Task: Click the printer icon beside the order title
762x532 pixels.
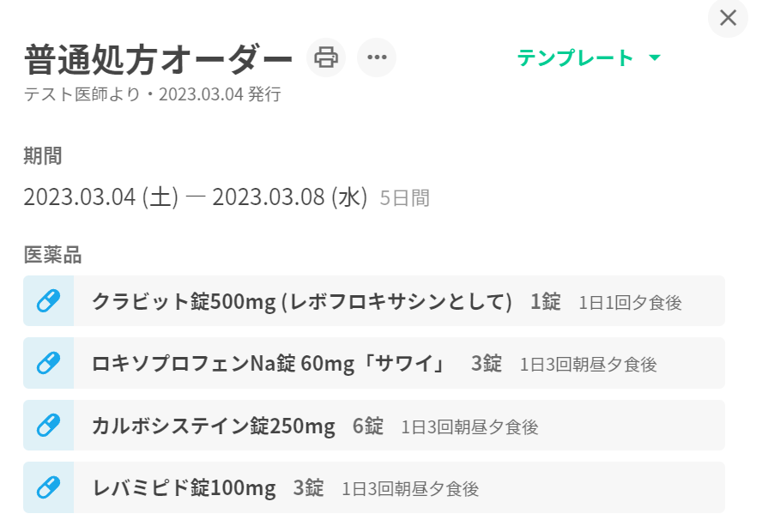Action: [x=326, y=57]
